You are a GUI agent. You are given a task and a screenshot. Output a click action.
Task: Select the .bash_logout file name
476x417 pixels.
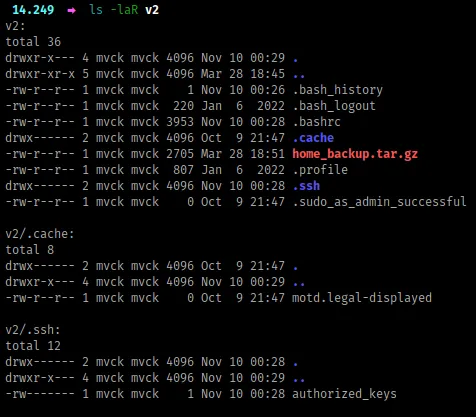(x=334, y=106)
